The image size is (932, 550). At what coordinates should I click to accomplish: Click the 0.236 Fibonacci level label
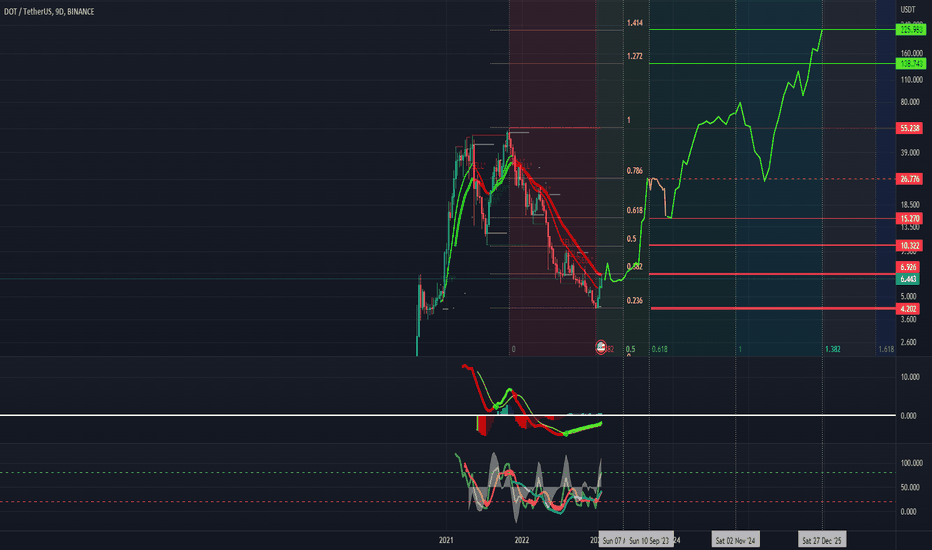(634, 301)
